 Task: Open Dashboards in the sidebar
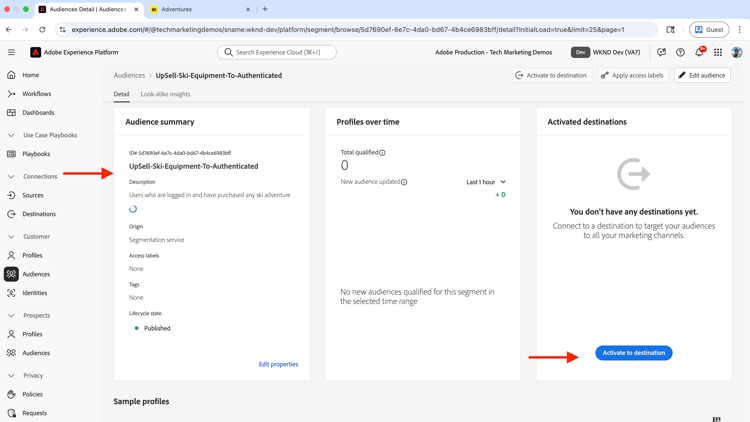(x=38, y=112)
